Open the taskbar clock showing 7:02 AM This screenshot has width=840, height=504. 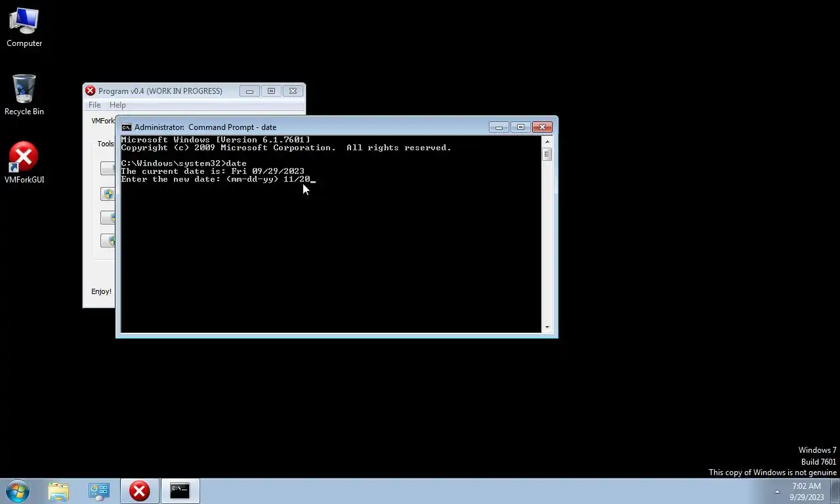click(807, 492)
